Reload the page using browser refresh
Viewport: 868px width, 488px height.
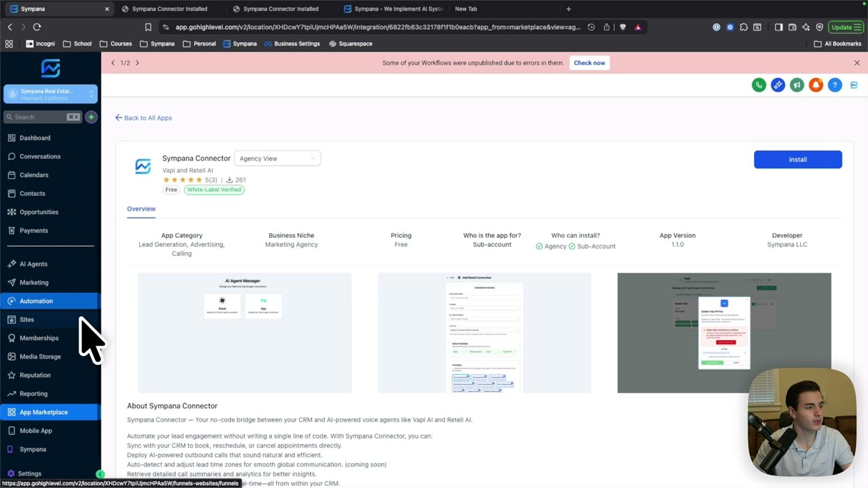tap(37, 27)
